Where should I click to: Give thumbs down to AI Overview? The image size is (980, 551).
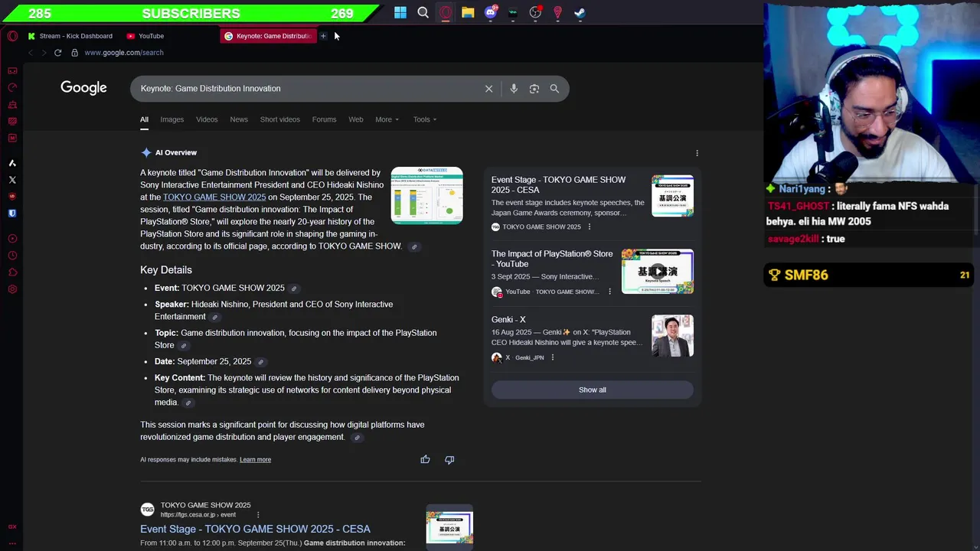(x=449, y=459)
